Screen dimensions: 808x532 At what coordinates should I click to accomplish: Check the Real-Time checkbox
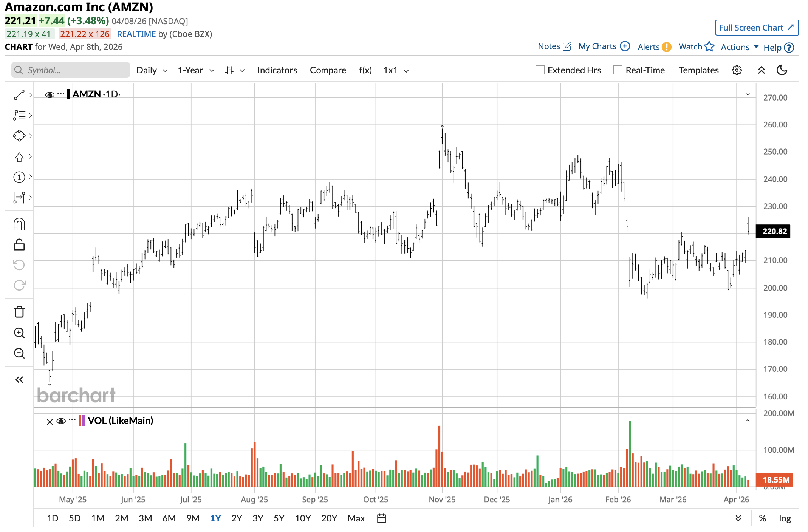coord(618,70)
